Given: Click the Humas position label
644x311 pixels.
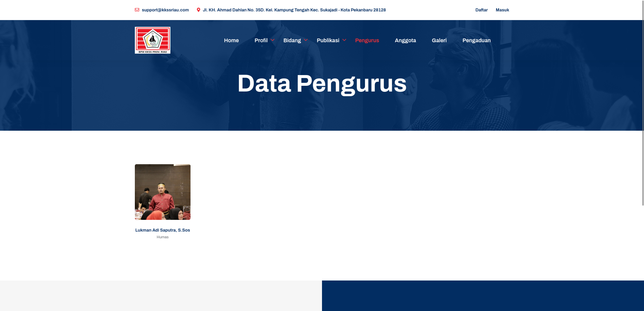Looking at the screenshot, I should 163,237.
